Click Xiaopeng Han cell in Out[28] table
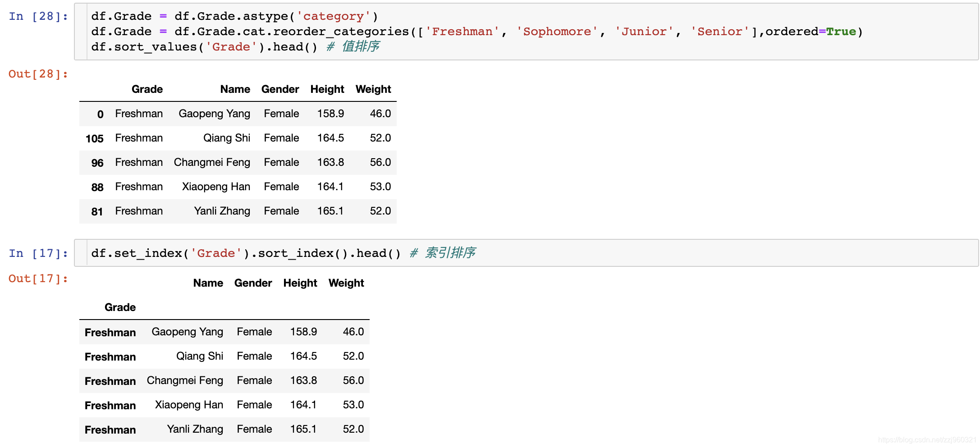 click(216, 187)
